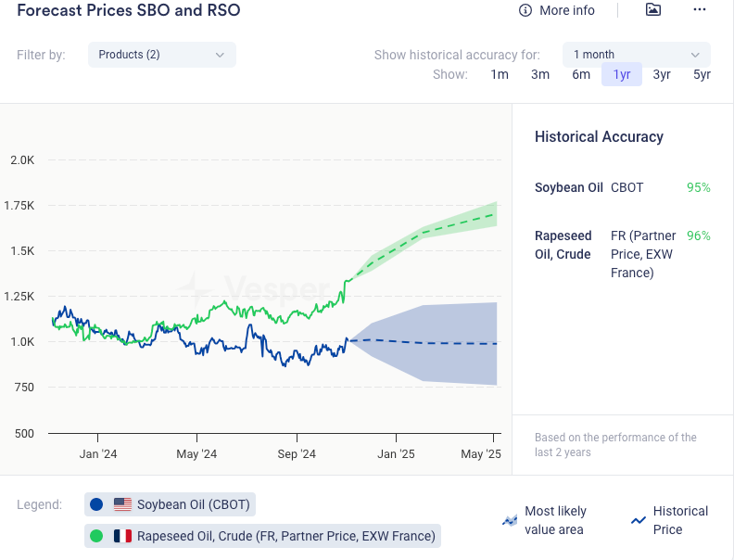Choose the 3yr time range
Screen dimensions: 734x560
[662, 75]
